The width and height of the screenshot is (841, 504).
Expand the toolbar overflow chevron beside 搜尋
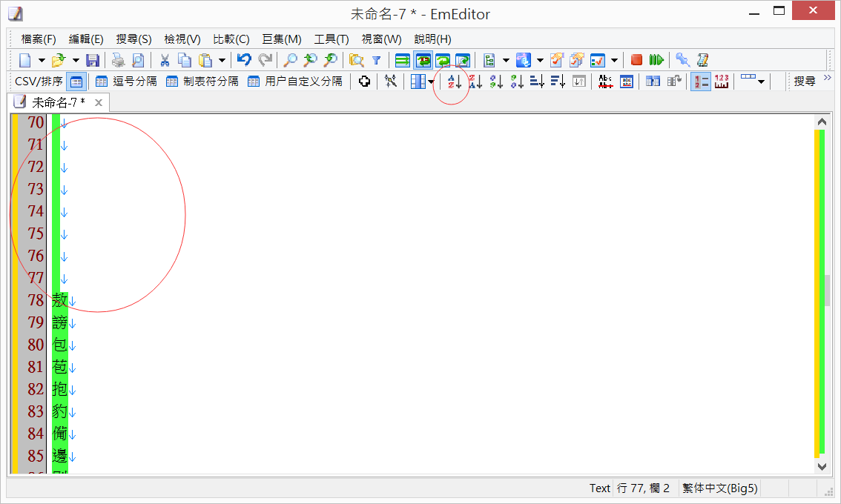click(x=827, y=78)
